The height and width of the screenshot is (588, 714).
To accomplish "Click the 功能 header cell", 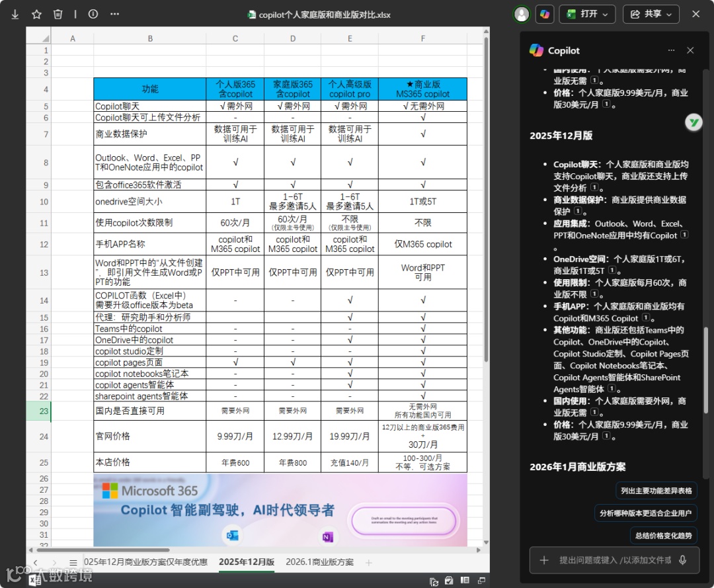I will point(150,89).
